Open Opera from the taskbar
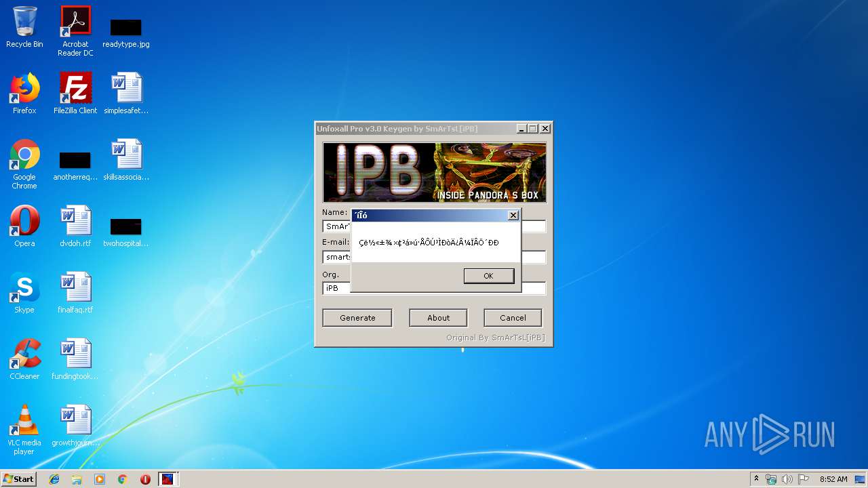This screenshot has height=488, width=868. point(145,479)
